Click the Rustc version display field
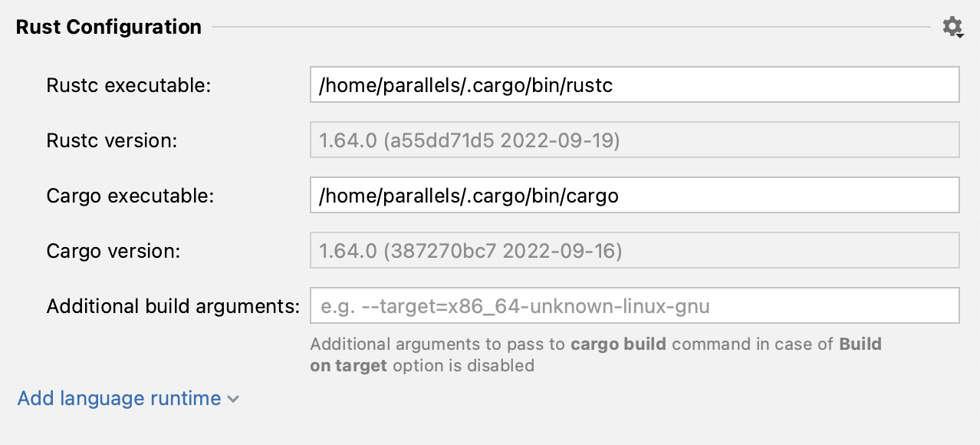 633,140
